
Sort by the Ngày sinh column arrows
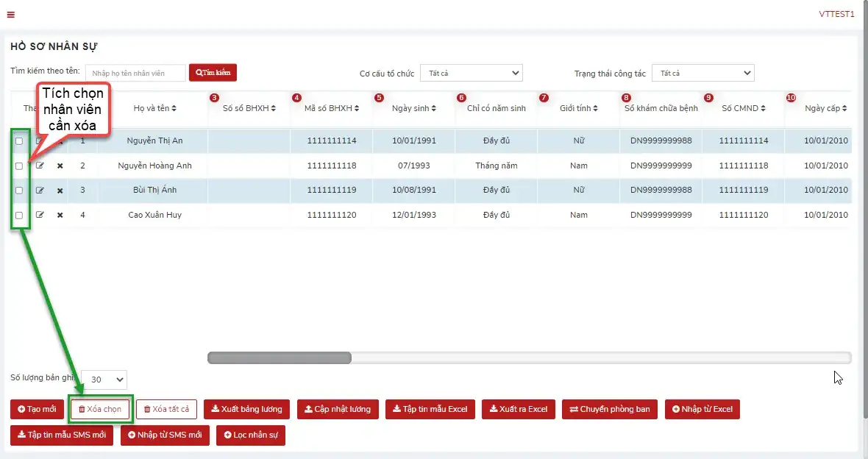tap(433, 109)
